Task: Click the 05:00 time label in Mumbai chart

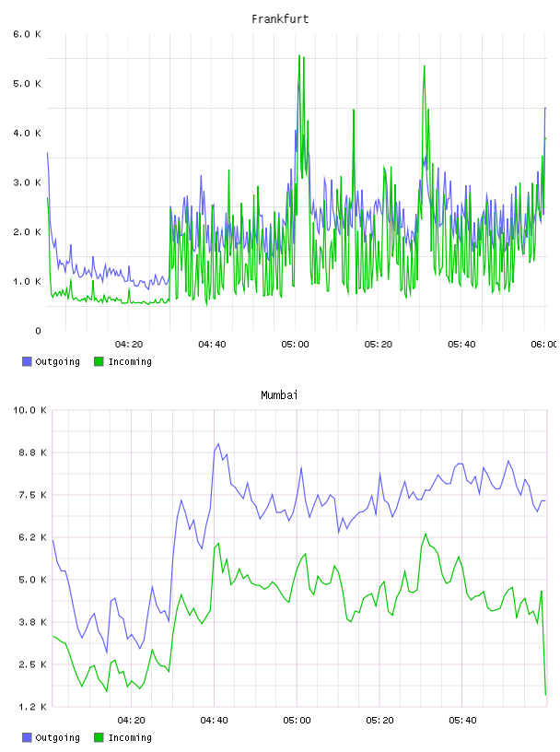Action: click(x=297, y=721)
